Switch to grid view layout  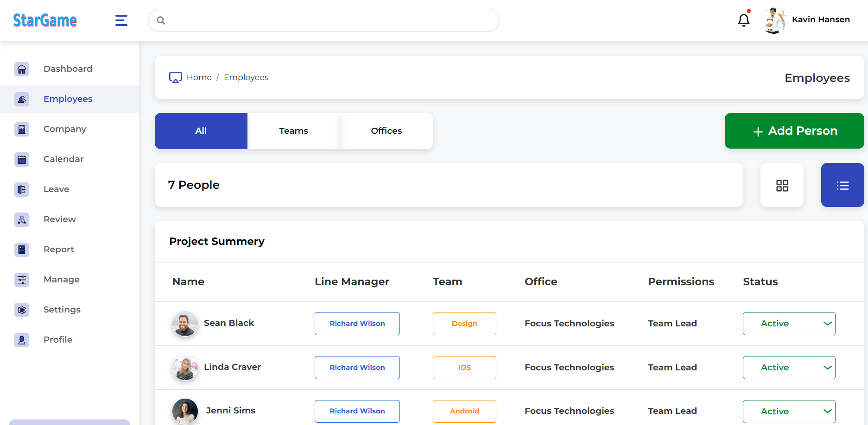click(782, 185)
